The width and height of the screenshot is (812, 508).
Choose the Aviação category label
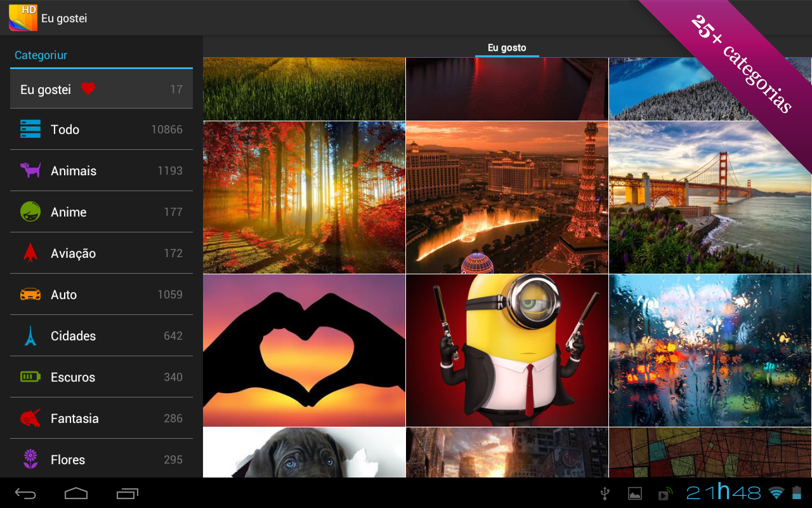coord(73,253)
